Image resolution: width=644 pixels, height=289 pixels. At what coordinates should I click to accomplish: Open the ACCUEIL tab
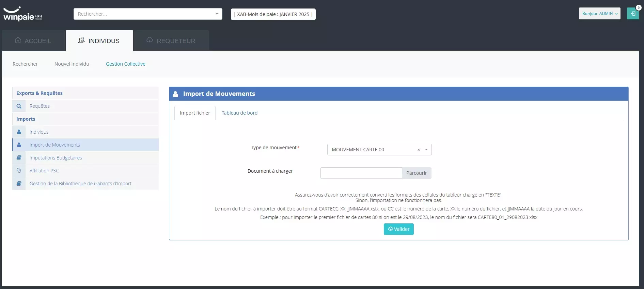tap(33, 40)
